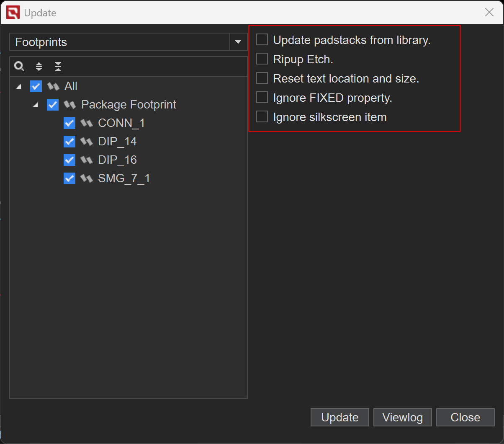Click the collapse all icon in tree toolbar
The width and height of the screenshot is (504, 444).
click(x=58, y=66)
